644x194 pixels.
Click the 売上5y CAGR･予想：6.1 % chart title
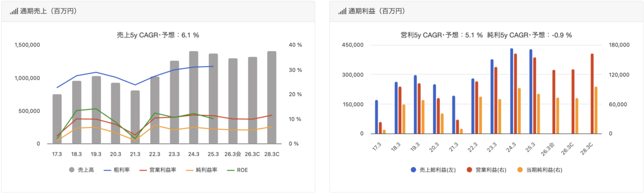[x=158, y=35]
